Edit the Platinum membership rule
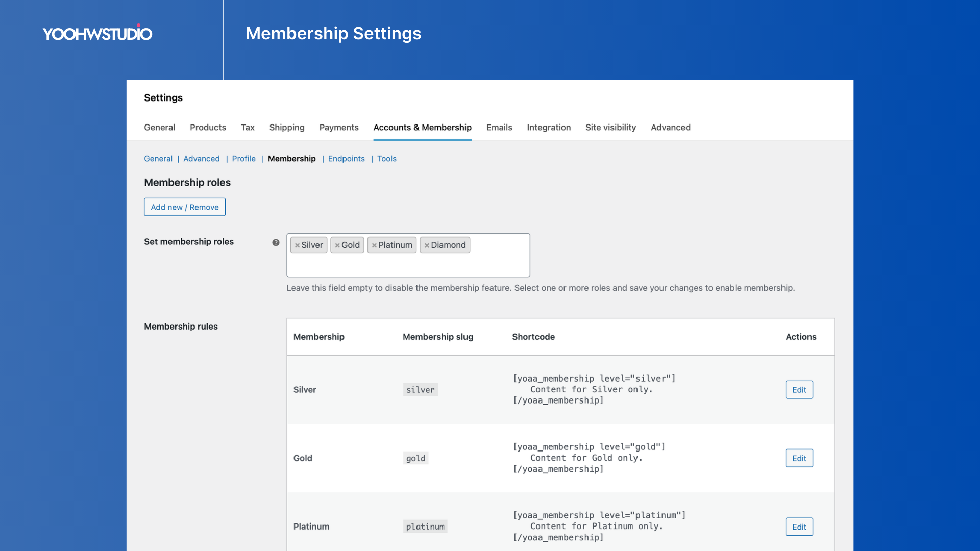This screenshot has height=551, width=980. pyautogui.click(x=799, y=527)
